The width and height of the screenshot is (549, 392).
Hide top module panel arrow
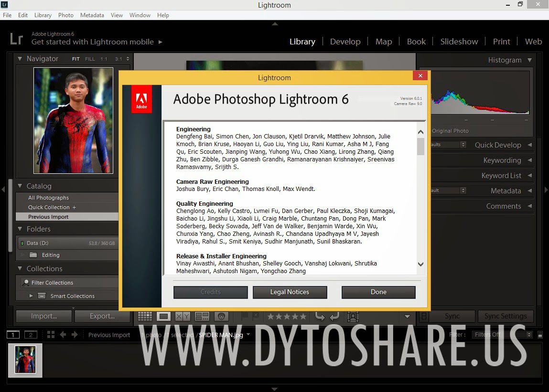275,24
